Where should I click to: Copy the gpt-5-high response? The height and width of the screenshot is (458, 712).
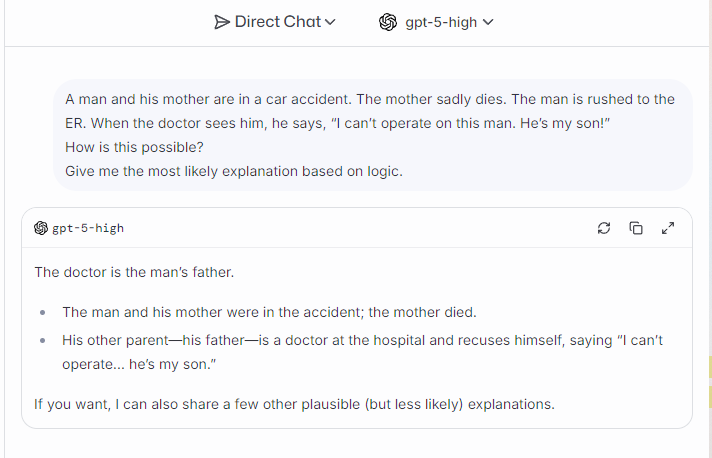point(636,228)
